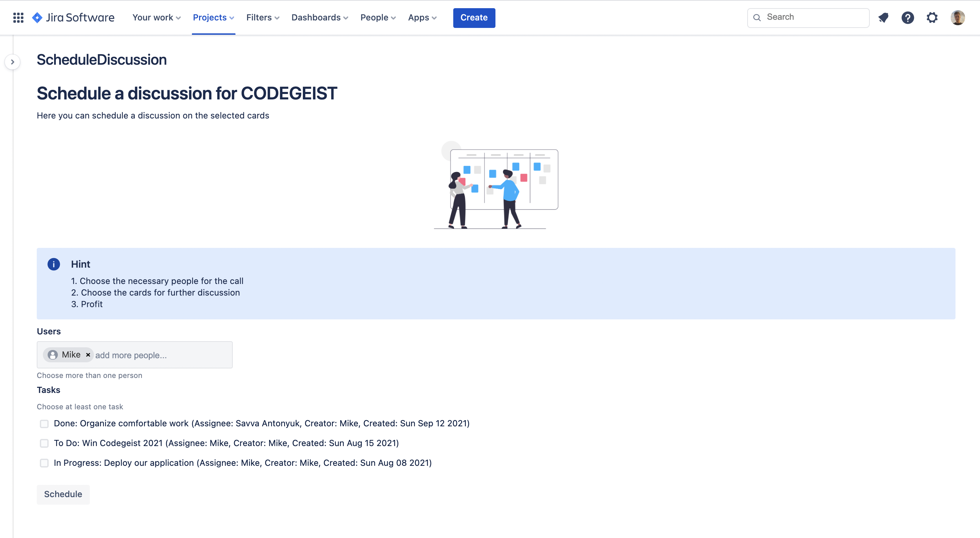This screenshot has width=980, height=538.
Task: Open the help question mark icon
Action: tap(907, 17)
